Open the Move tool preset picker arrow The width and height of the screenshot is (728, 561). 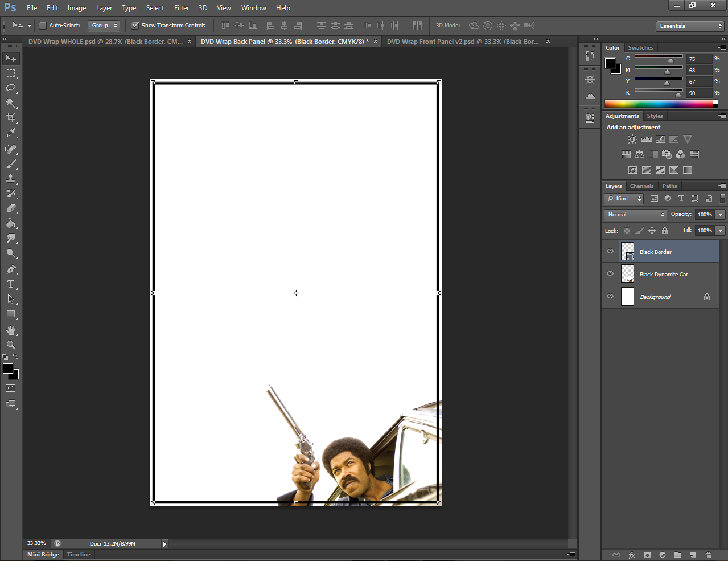pyautogui.click(x=29, y=26)
